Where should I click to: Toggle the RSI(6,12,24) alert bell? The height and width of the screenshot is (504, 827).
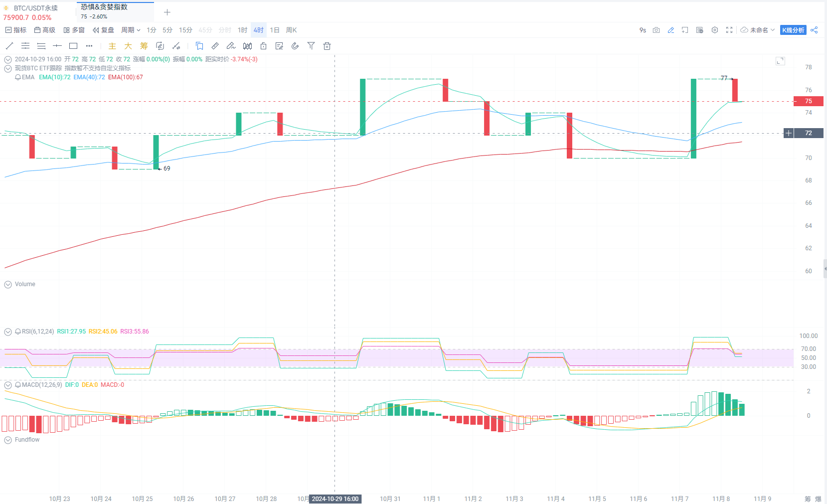coord(18,332)
